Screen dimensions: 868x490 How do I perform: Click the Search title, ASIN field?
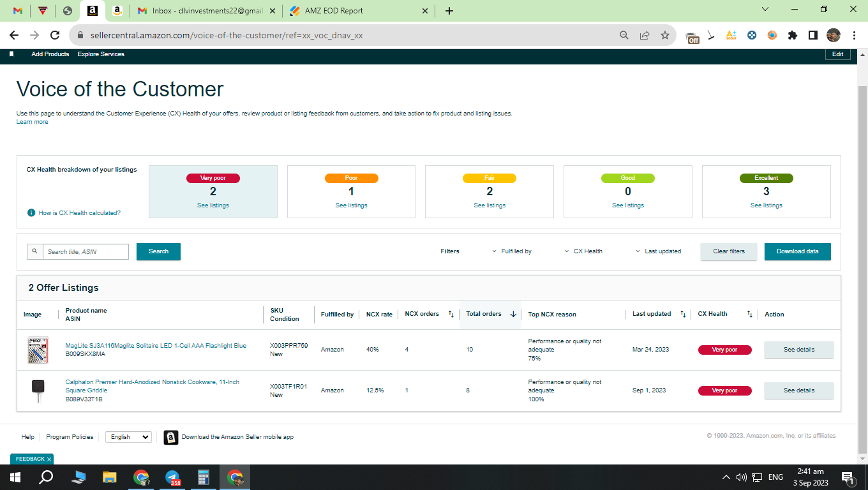(86, 251)
